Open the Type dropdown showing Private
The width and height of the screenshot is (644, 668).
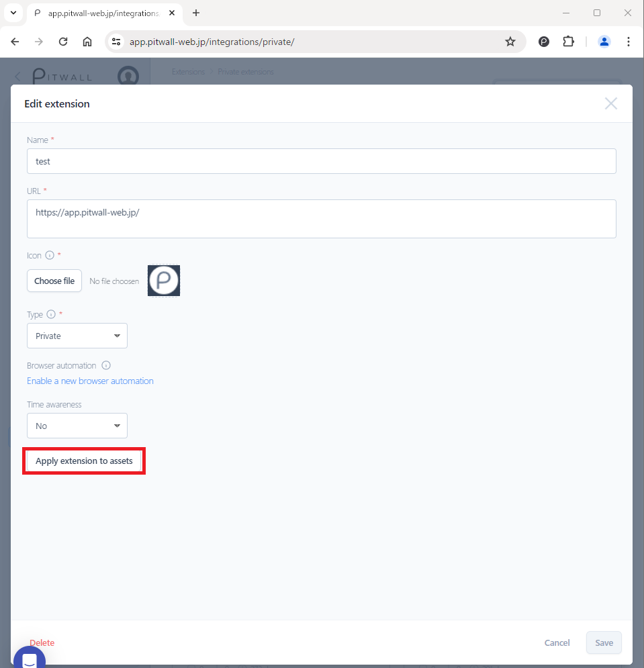77,336
